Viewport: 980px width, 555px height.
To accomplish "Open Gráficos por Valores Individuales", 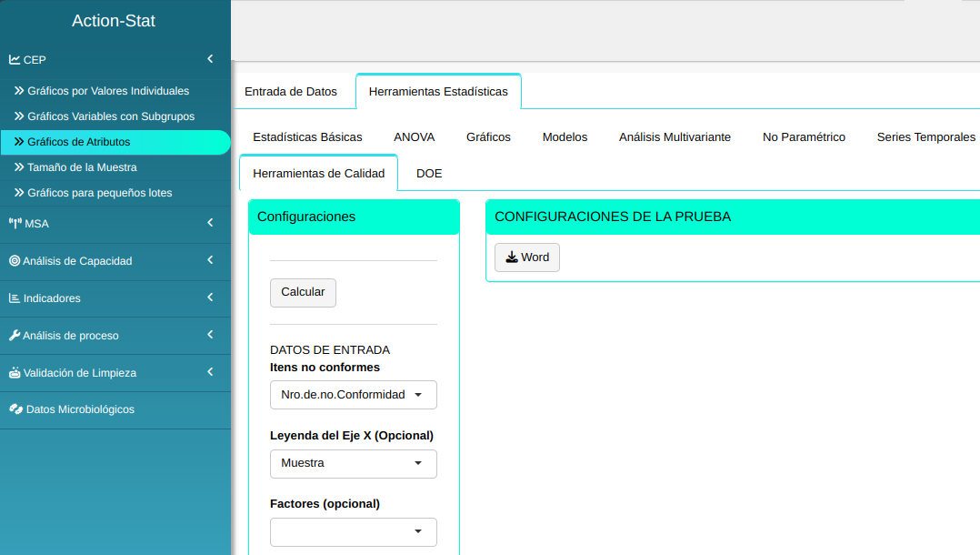I will [x=108, y=91].
